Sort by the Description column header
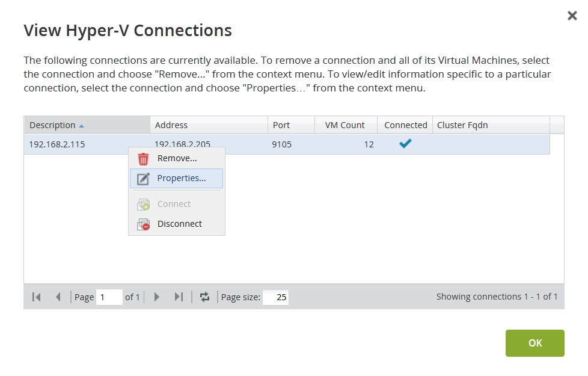The image size is (588, 376). 87,125
